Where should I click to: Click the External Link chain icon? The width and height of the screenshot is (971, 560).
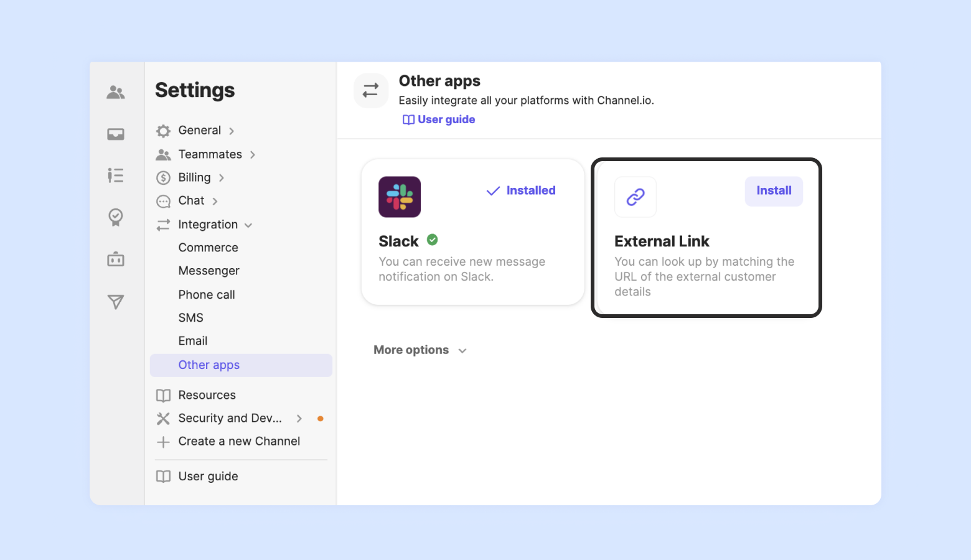pos(635,197)
